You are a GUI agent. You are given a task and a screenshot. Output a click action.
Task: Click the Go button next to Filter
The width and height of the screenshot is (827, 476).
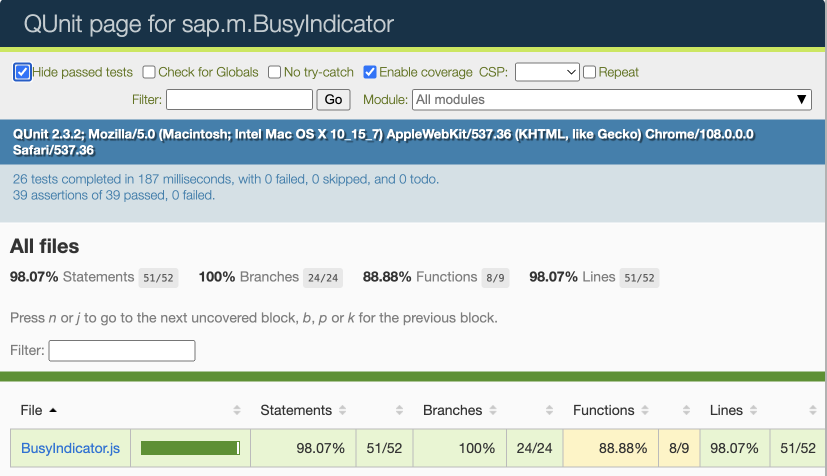[x=333, y=100]
